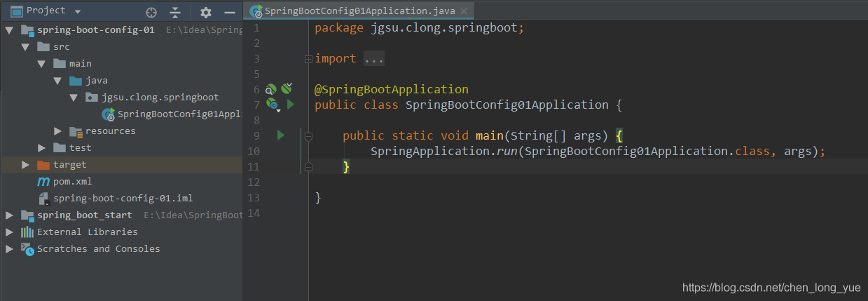This screenshot has width=868, height=301.
Task: Expand the target folder
Action: 26,165
